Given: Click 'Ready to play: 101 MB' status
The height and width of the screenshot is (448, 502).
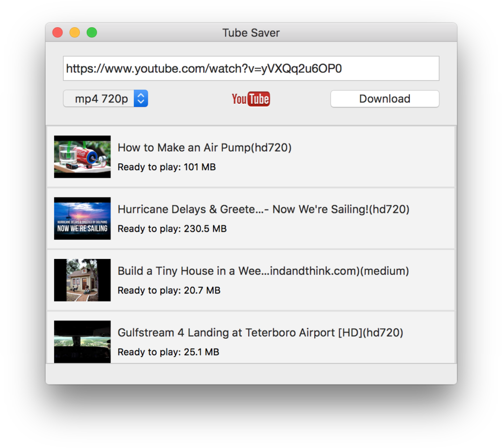Looking at the screenshot, I should click(x=167, y=167).
